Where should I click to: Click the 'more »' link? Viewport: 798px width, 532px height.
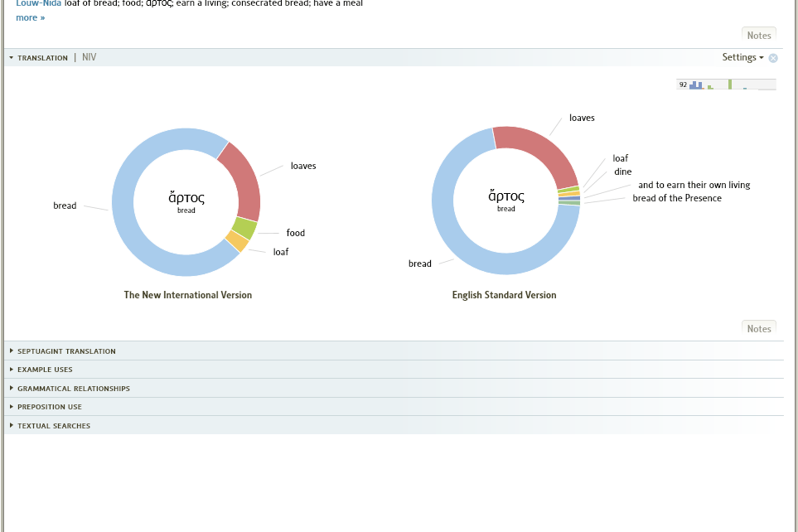pos(30,18)
